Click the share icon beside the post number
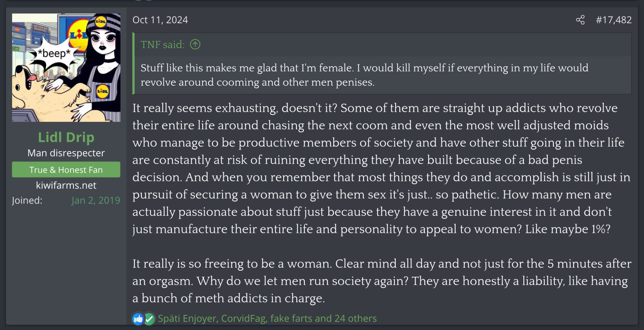Image resolution: width=644 pixels, height=330 pixels. coord(580,20)
